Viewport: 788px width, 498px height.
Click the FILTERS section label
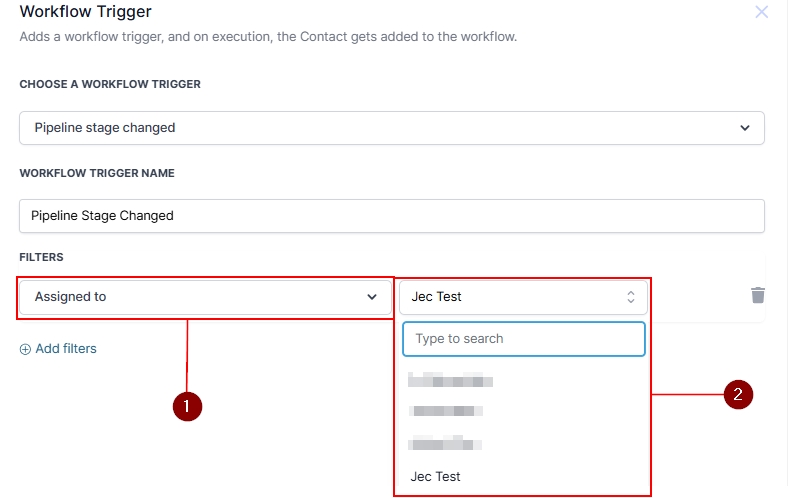(x=41, y=257)
